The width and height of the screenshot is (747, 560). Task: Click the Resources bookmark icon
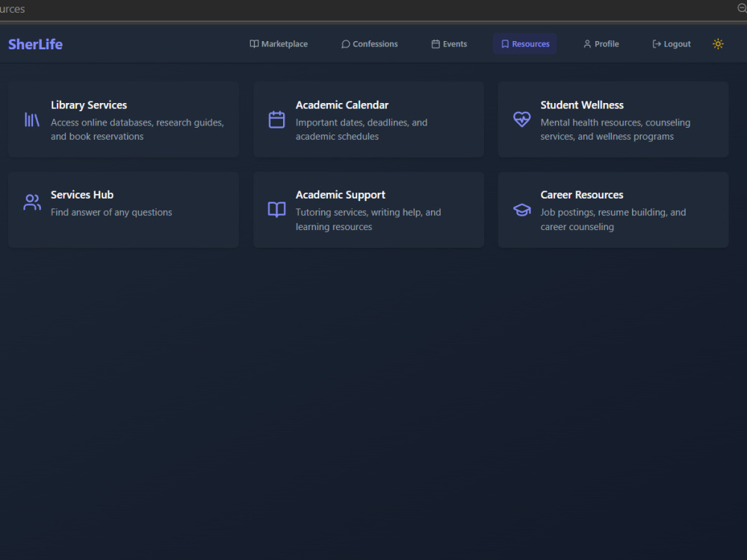505,44
